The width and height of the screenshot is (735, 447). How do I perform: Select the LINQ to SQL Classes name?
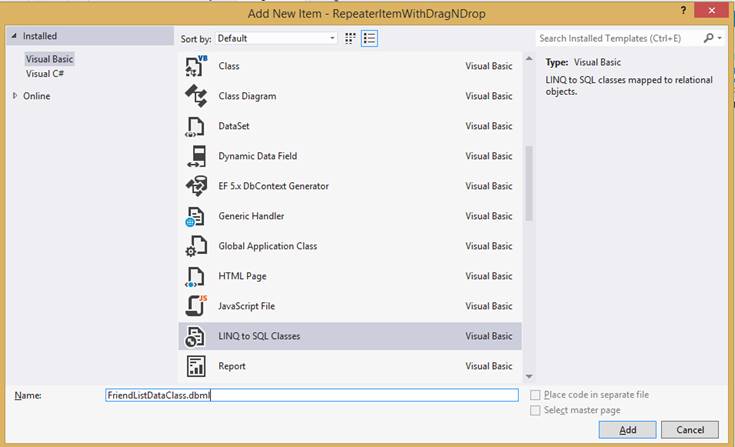[259, 336]
